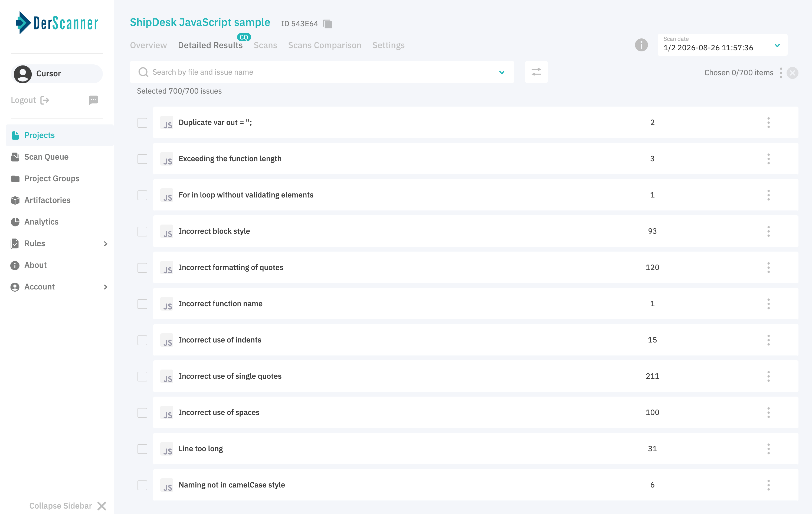Screen dimensions: 812x514
Task: Click the Selected 700/700 issues text
Action: [179, 91]
